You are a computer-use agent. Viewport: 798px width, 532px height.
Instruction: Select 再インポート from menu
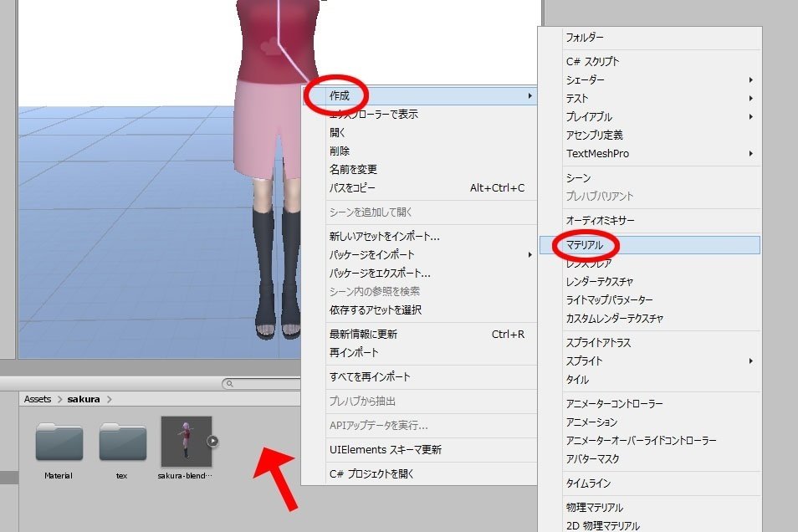point(419,352)
